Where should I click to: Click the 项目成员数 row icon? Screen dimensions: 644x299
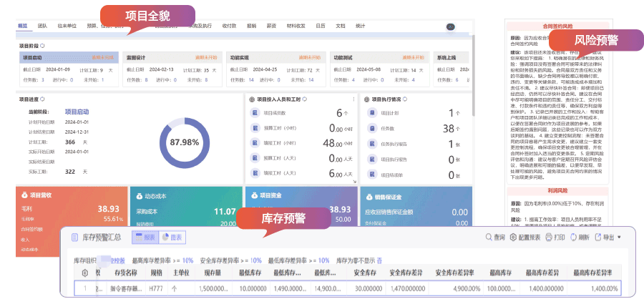coord(253,112)
